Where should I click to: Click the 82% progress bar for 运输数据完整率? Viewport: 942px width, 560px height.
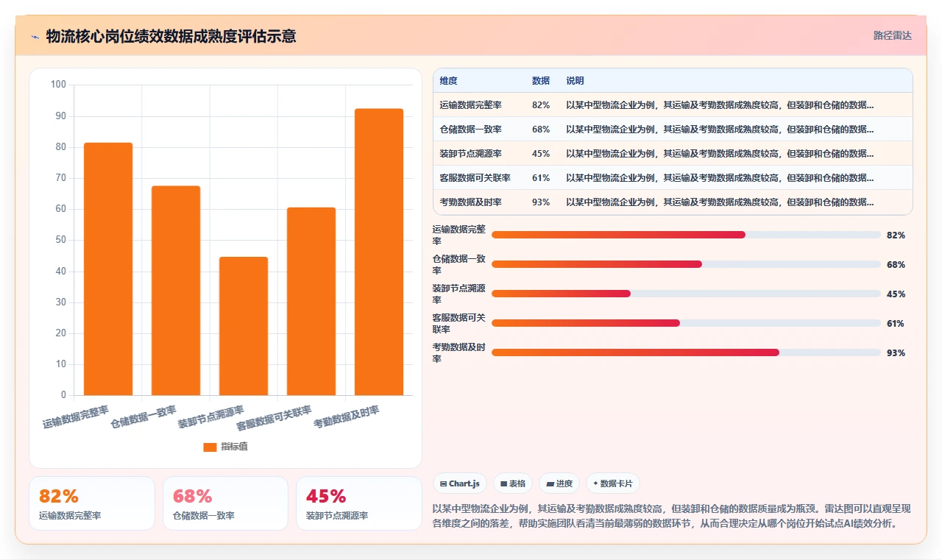tap(686, 235)
